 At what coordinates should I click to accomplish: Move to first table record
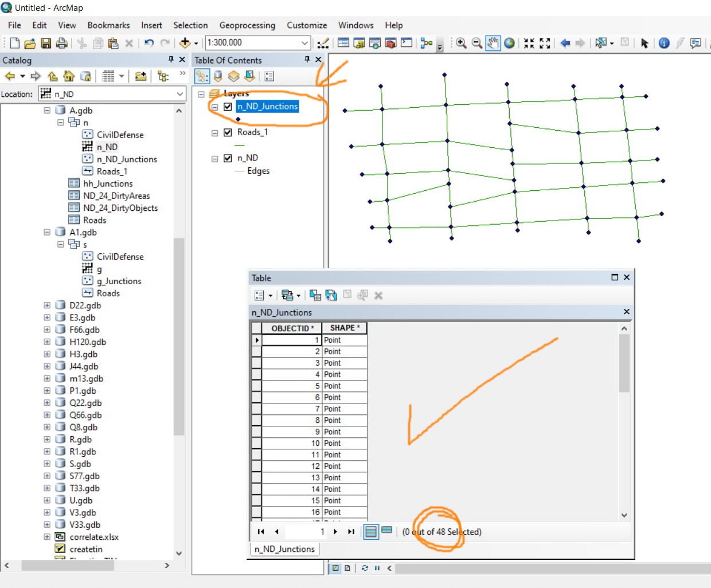point(261,532)
